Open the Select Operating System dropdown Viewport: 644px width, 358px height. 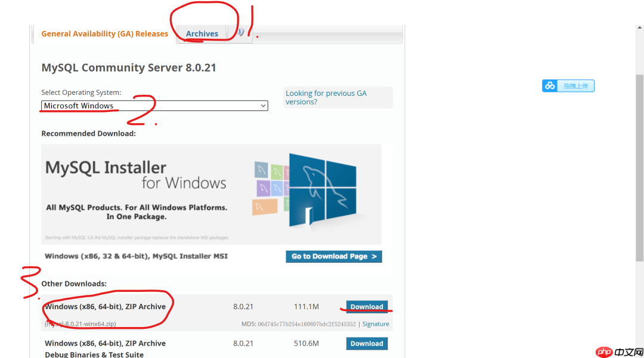[x=154, y=106]
